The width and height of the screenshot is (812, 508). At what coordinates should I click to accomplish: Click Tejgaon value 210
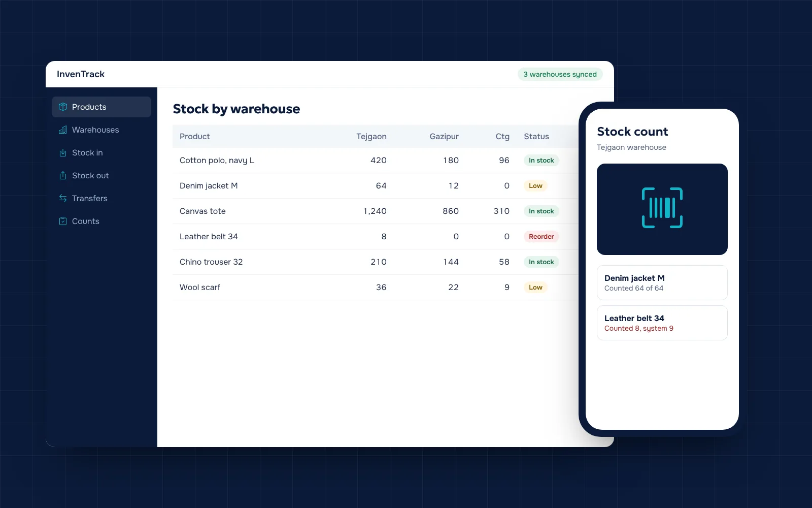tap(379, 262)
